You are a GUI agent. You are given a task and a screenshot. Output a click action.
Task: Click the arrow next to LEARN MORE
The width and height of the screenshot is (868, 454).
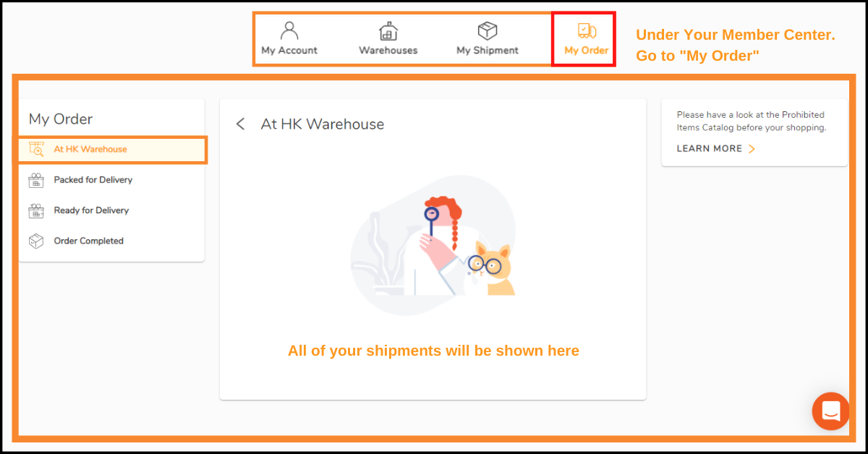coord(752,149)
